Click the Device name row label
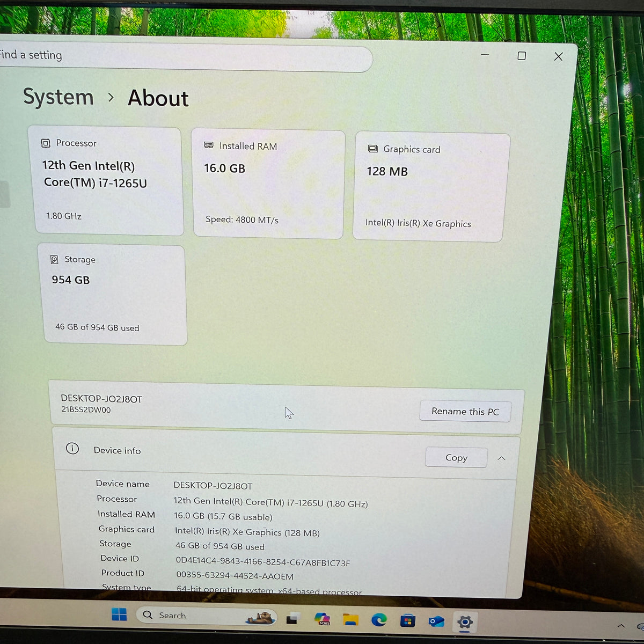Screen dimensions: 644x644 pyautogui.click(x=123, y=484)
